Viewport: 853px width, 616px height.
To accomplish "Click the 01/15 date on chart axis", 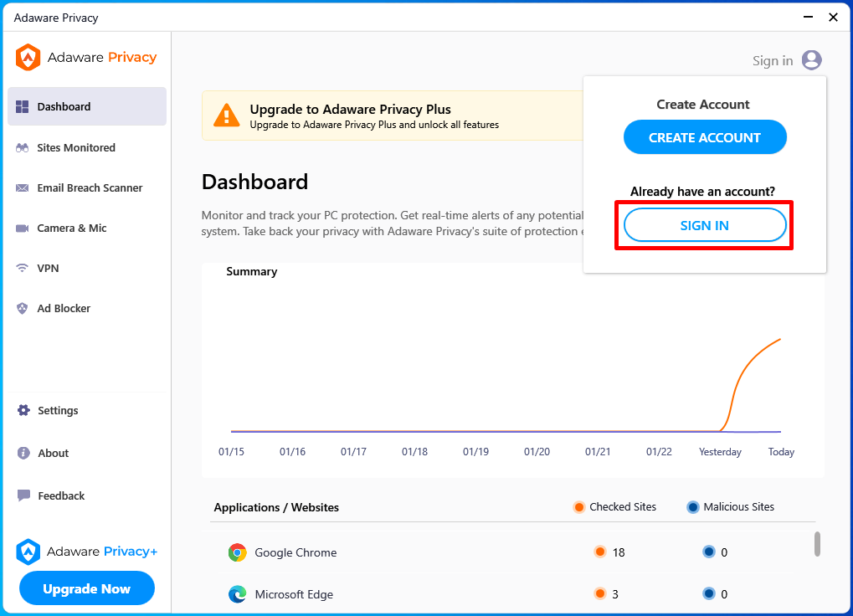I will click(x=231, y=452).
